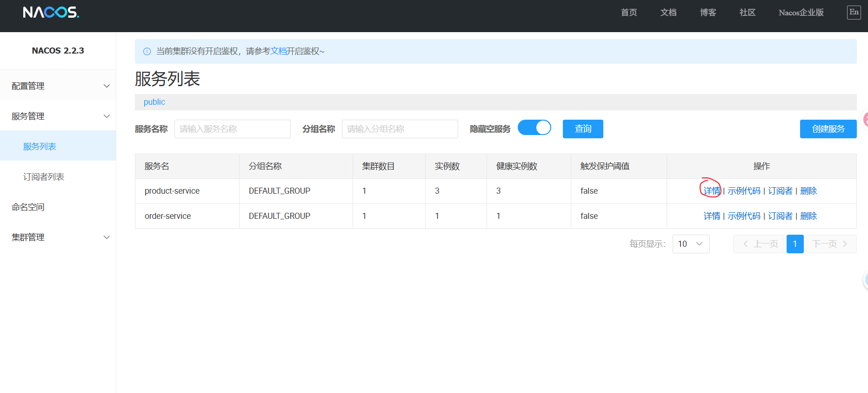Open 订阅者 for product-service
Image resolution: width=868 pixels, height=393 pixels.
[x=780, y=191]
